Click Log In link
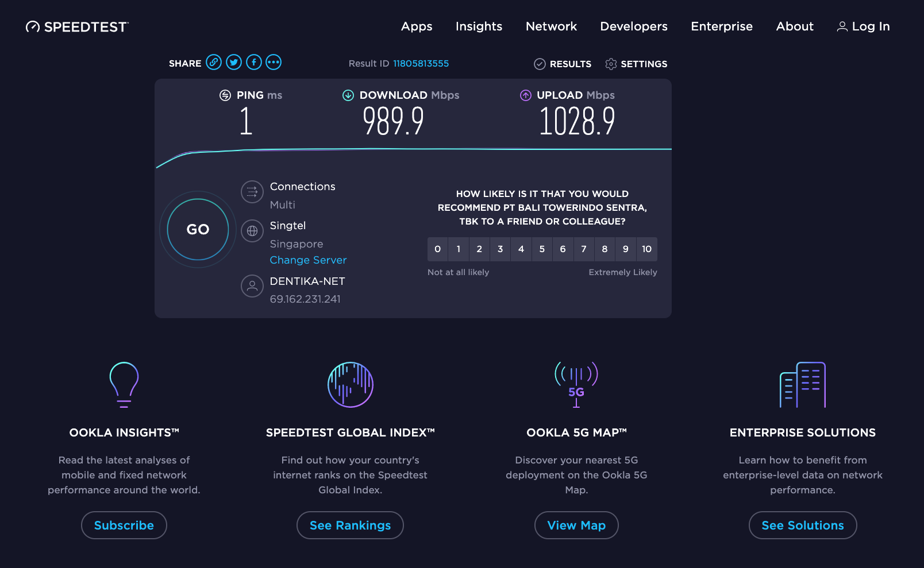The height and width of the screenshot is (568, 924). [x=864, y=26]
